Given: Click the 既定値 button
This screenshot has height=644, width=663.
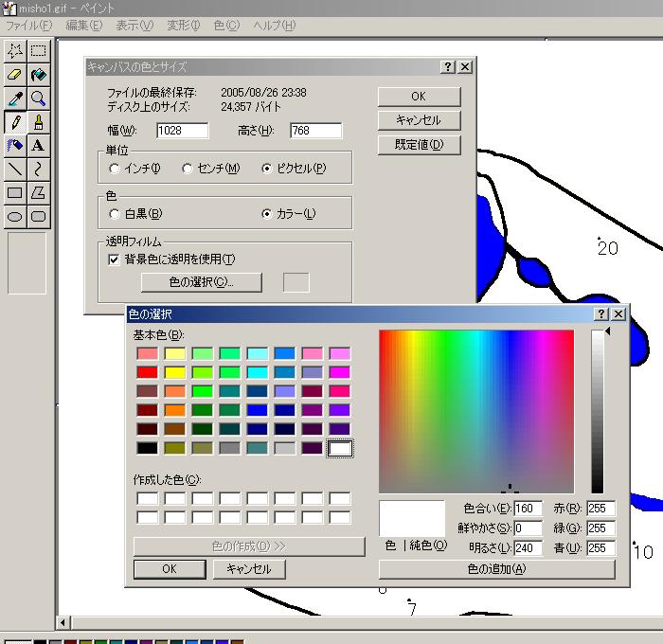Looking at the screenshot, I should [419, 145].
